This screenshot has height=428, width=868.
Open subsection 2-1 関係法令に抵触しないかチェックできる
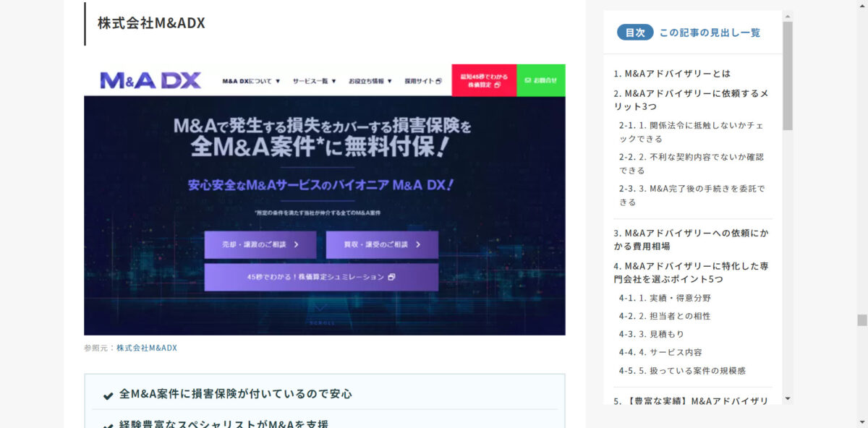click(x=691, y=132)
